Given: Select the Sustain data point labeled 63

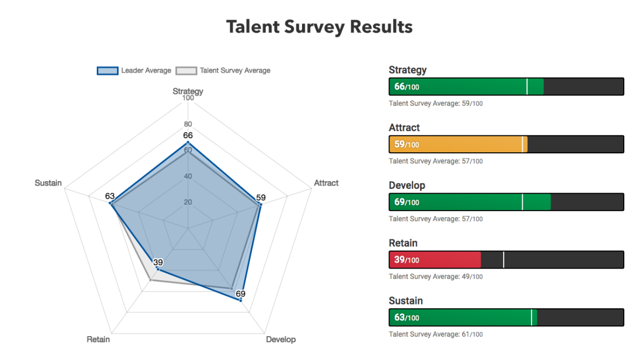Looking at the screenshot, I should 110,203.
